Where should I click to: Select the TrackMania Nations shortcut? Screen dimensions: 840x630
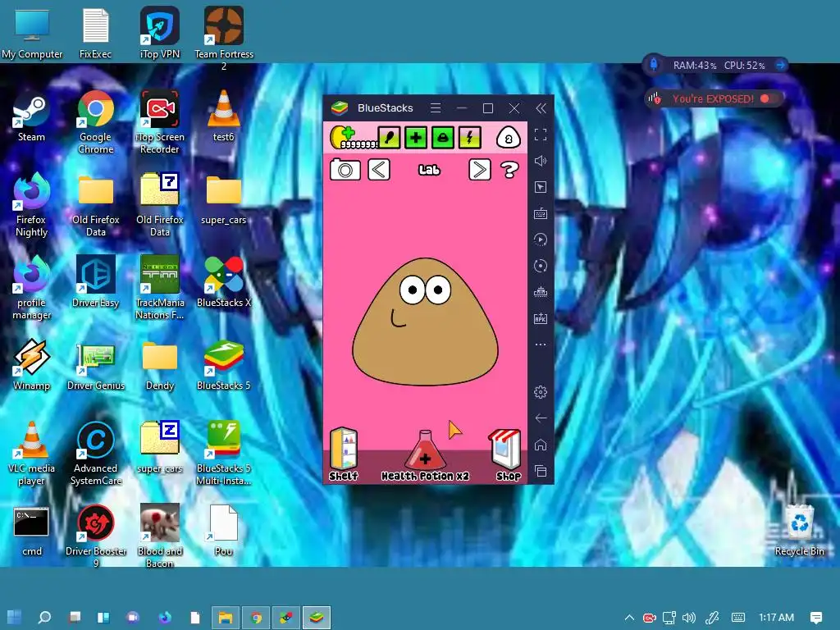pos(160,288)
